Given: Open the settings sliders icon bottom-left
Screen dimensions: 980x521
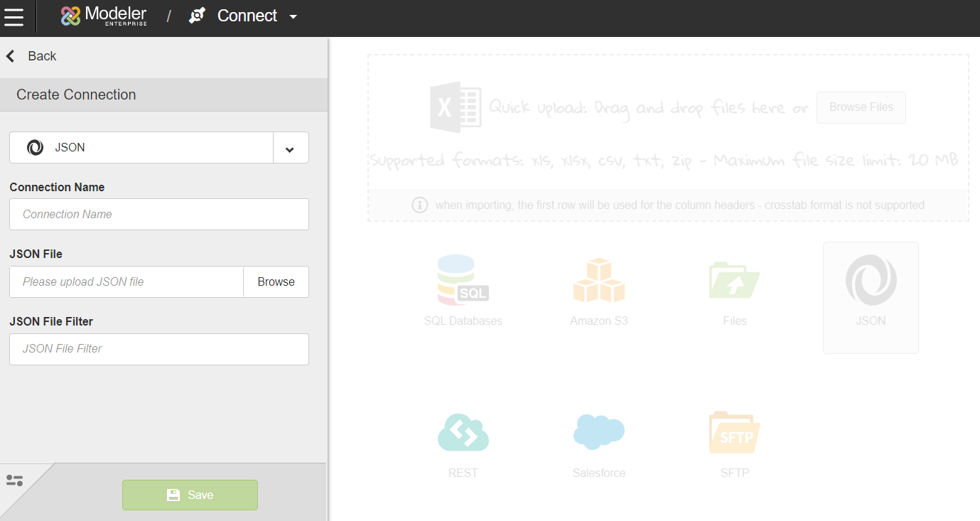Looking at the screenshot, I should (x=14, y=481).
